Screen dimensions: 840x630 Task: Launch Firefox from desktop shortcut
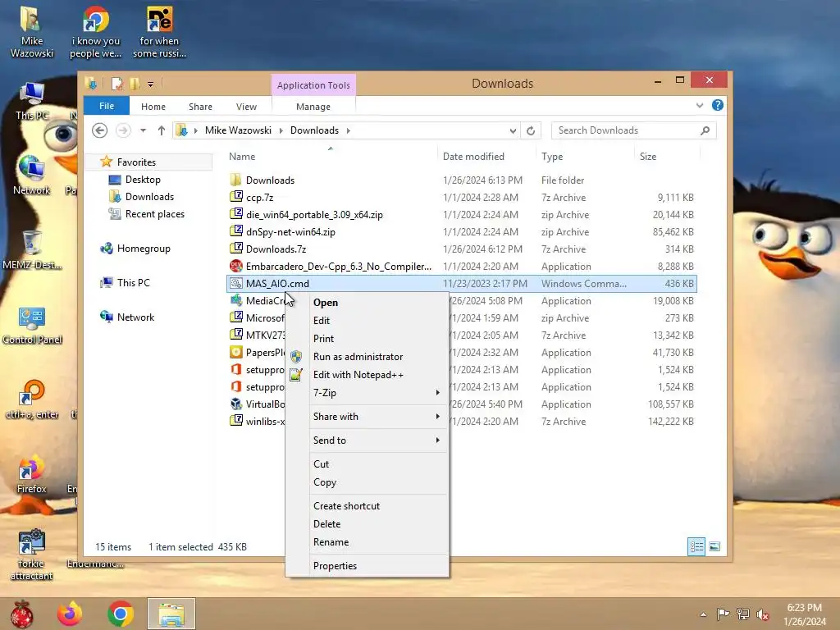[32, 475]
